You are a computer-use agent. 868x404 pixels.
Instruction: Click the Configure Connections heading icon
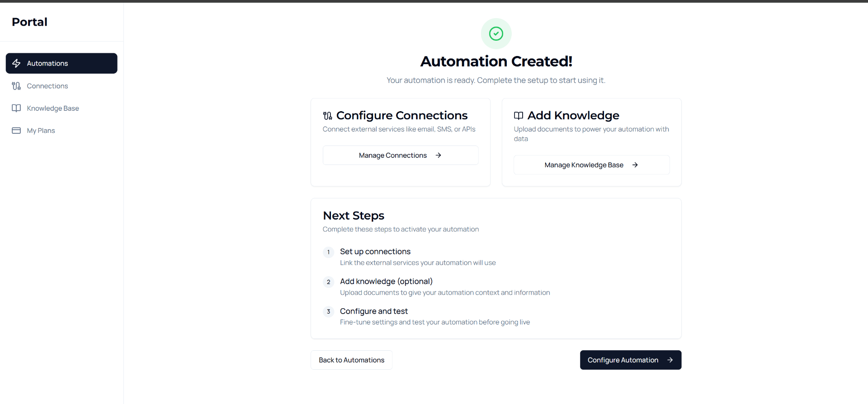(x=328, y=116)
